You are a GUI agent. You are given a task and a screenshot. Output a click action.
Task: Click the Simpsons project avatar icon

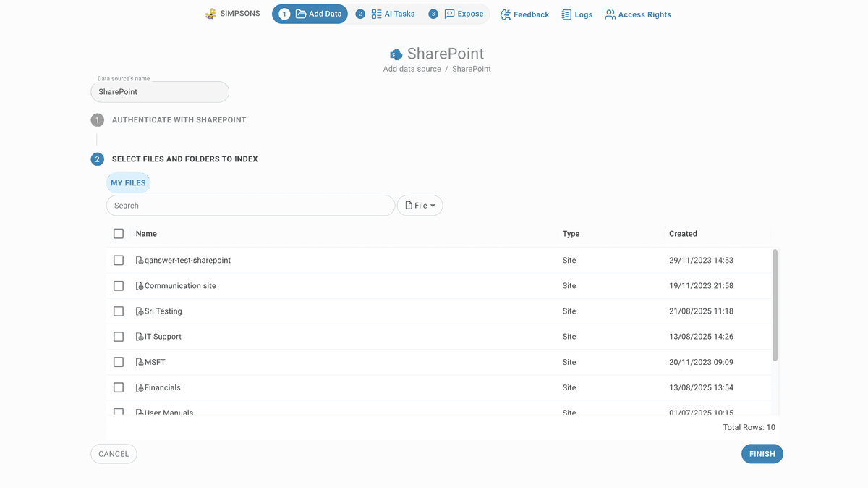coord(210,14)
